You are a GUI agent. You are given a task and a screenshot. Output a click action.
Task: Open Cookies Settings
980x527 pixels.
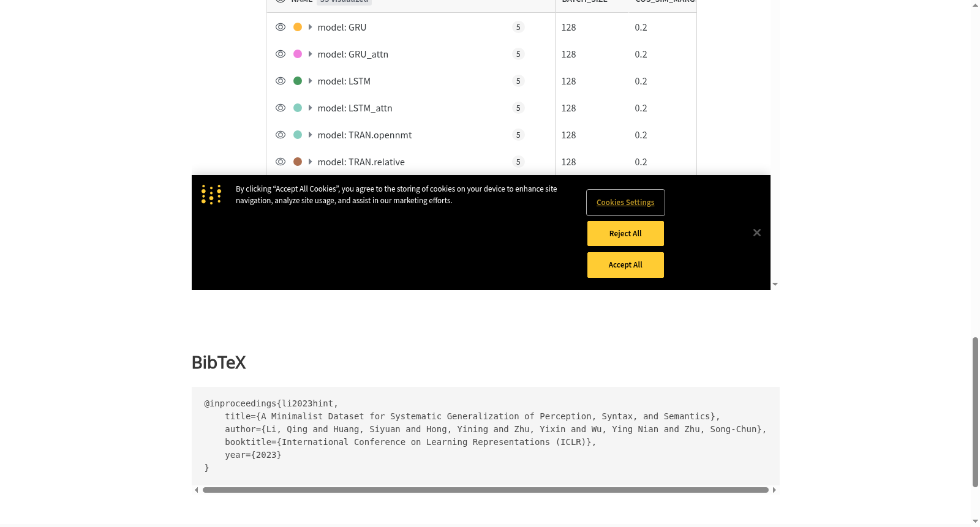tap(625, 203)
